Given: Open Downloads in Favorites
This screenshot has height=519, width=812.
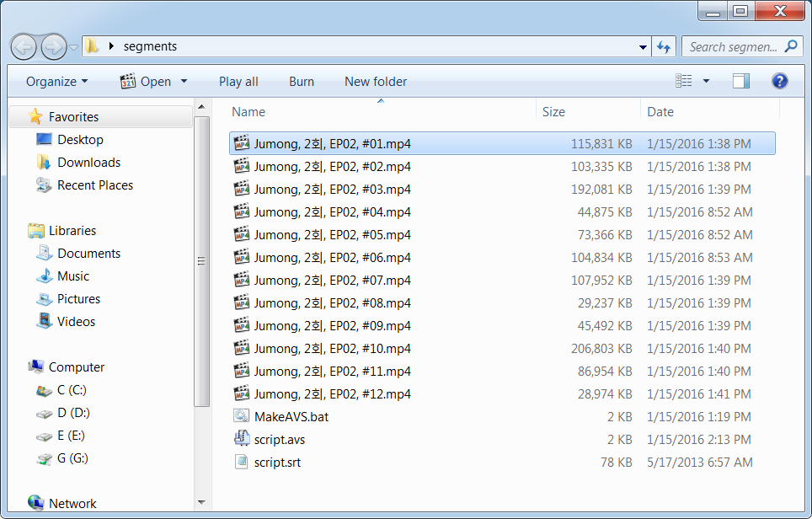Looking at the screenshot, I should (x=88, y=163).
